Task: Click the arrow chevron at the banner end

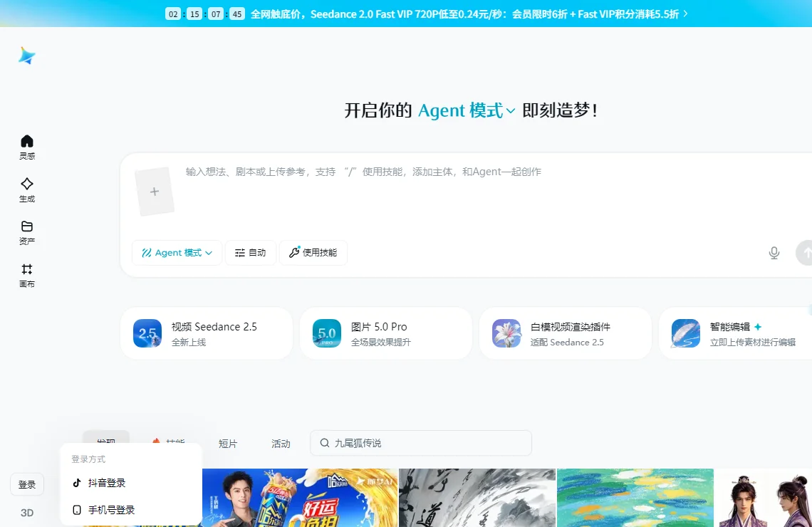Action: 686,14
